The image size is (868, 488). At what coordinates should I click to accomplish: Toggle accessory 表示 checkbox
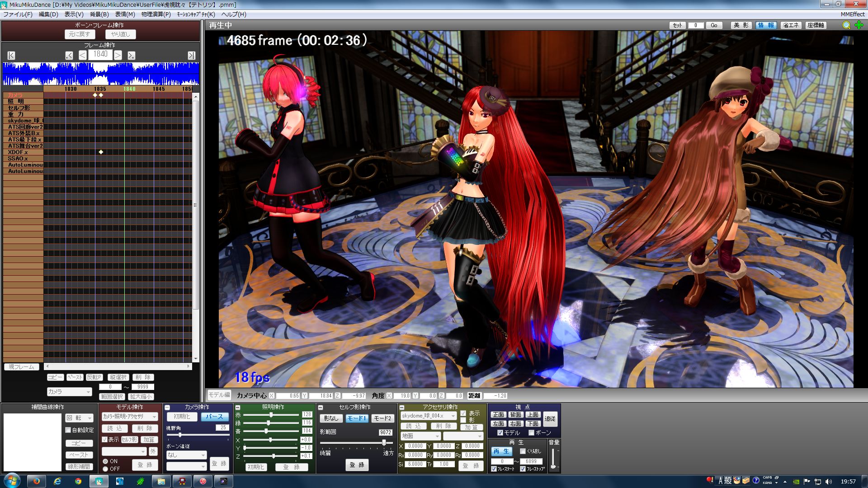pyautogui.click(x=463, y=413)
